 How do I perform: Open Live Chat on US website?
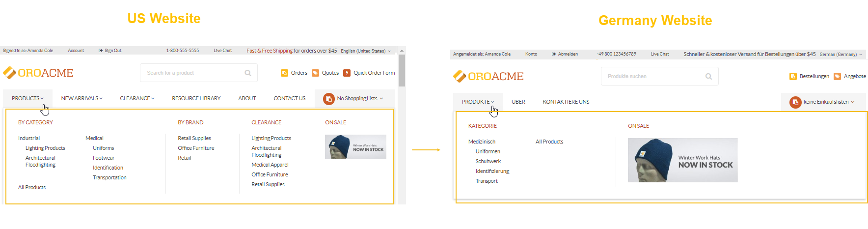[222, 51]
